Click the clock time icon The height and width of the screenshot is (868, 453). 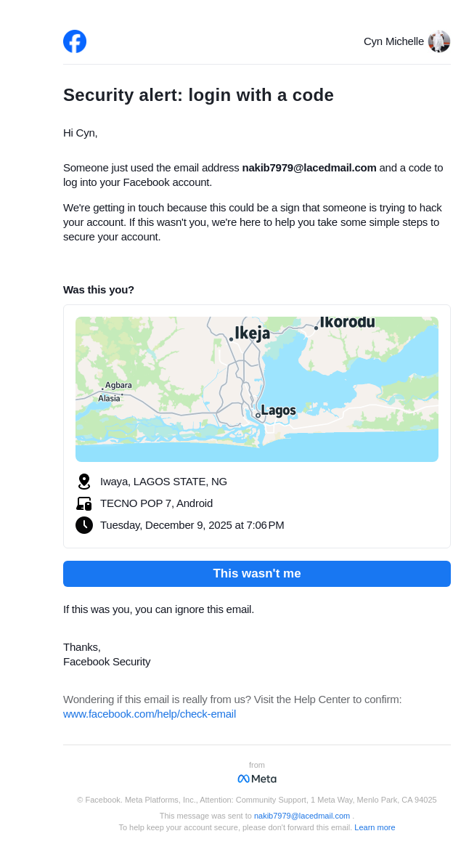tap(84, 525)
